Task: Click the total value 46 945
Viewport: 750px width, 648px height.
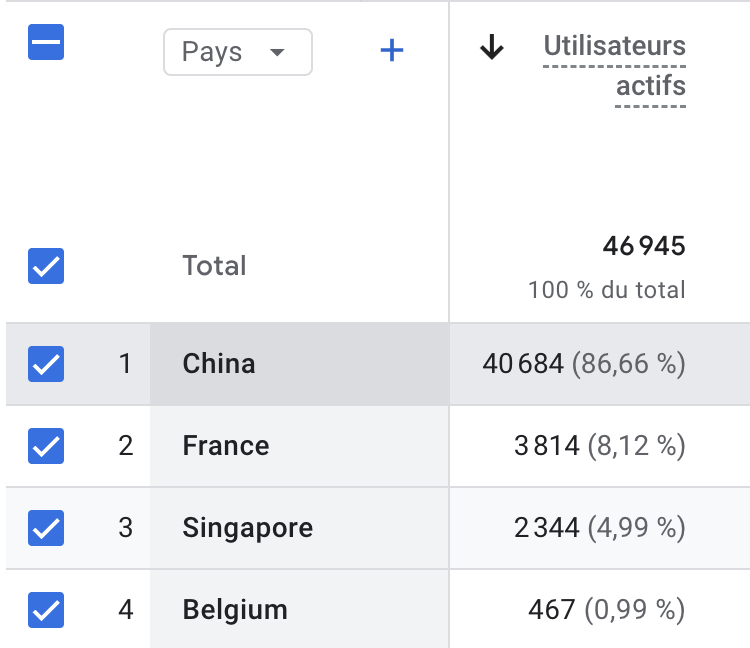Action: 644,246
